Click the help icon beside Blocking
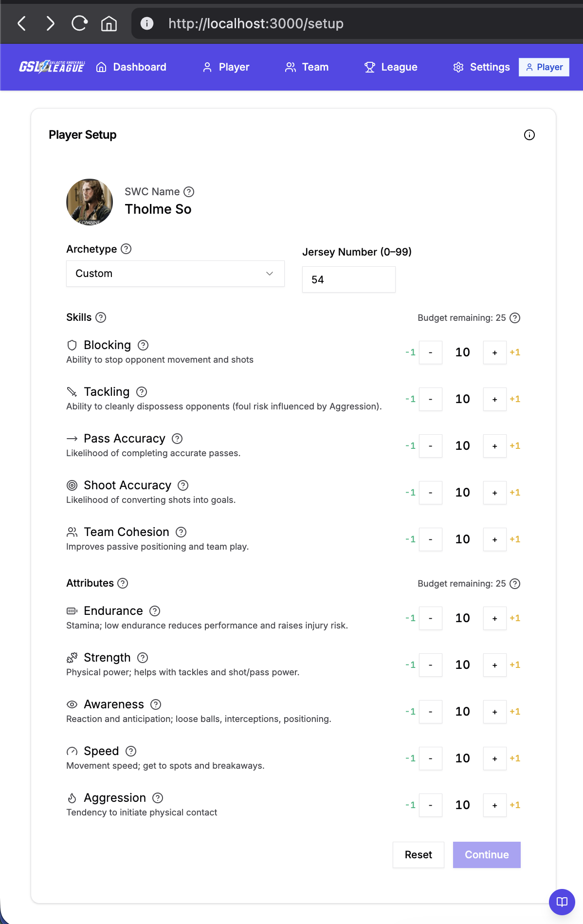 coord(143,345)
